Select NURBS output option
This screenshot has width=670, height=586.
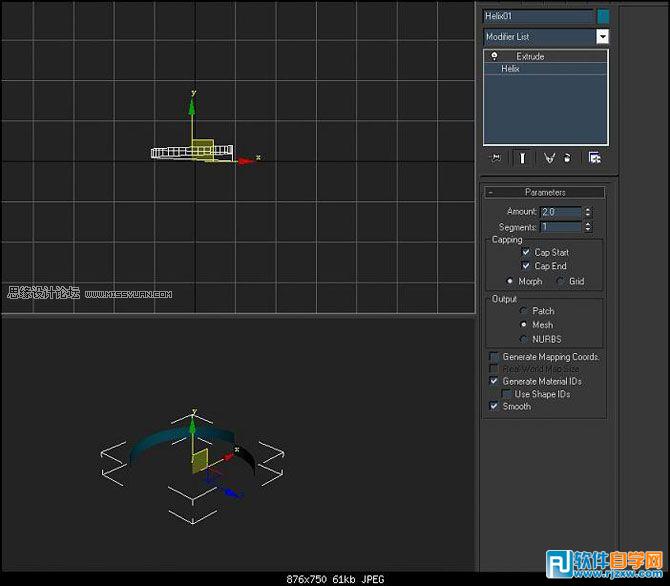[x=523, y=339]
